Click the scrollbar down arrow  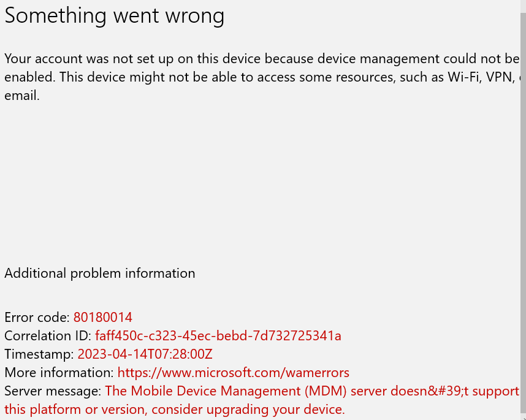pyautogui.click(x=522, y=416)
